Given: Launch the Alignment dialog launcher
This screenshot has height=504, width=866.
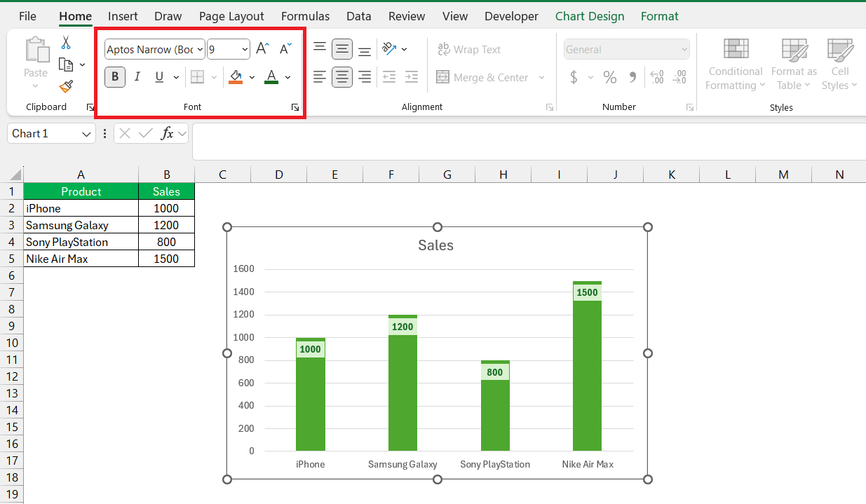Looking at the screenshot, I should (550, 107).
